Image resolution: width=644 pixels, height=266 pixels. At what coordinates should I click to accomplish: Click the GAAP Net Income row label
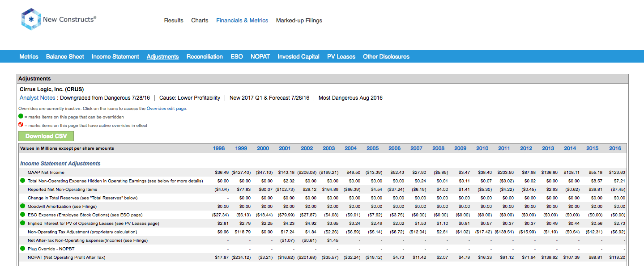click(46, 173)
